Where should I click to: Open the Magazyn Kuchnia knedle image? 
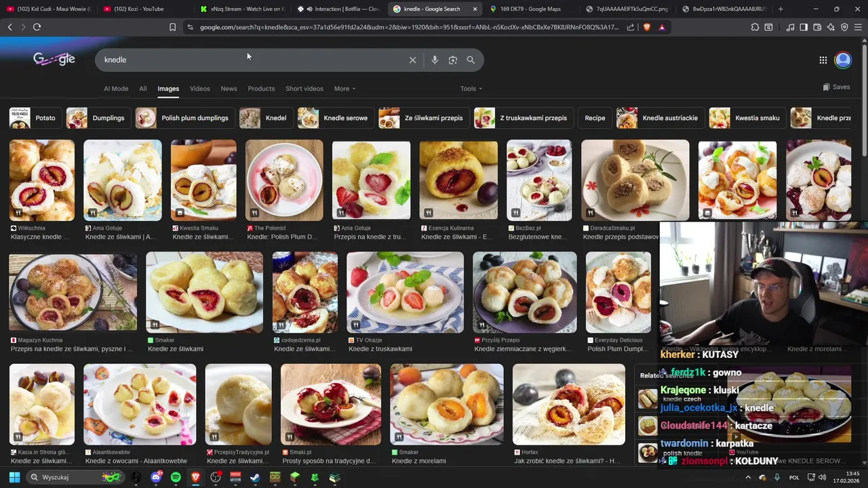[73, 292]
